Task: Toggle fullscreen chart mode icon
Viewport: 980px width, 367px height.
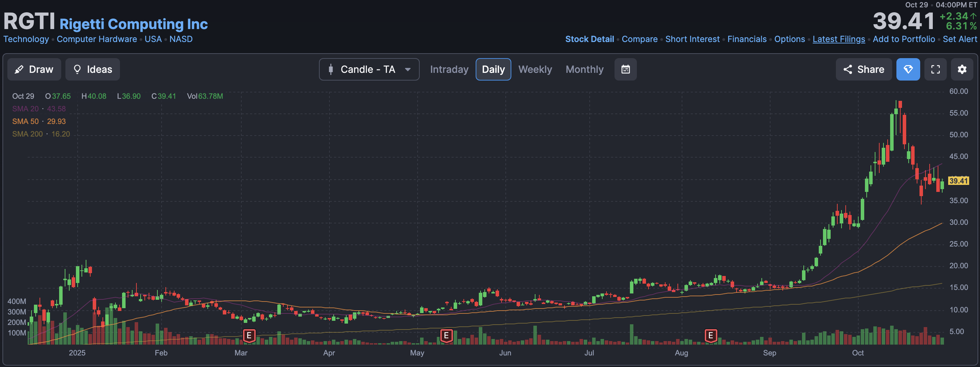Action: (x=936, y=69)
